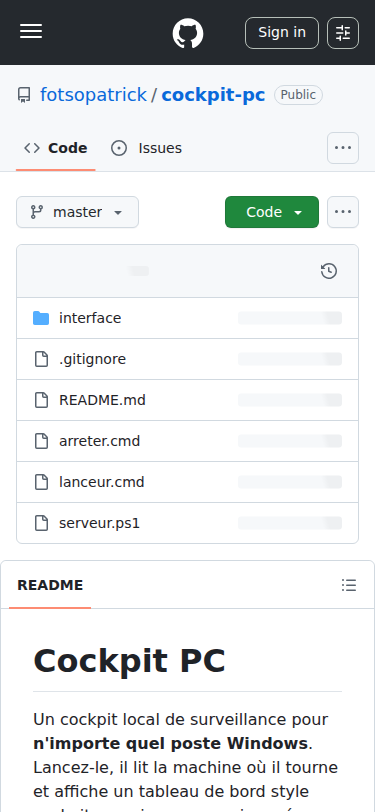Image resolution: width=375 pixels, height=812 pixels.
Task: Click file icon next to lanceur.cmd
Action: pos(41,482)
